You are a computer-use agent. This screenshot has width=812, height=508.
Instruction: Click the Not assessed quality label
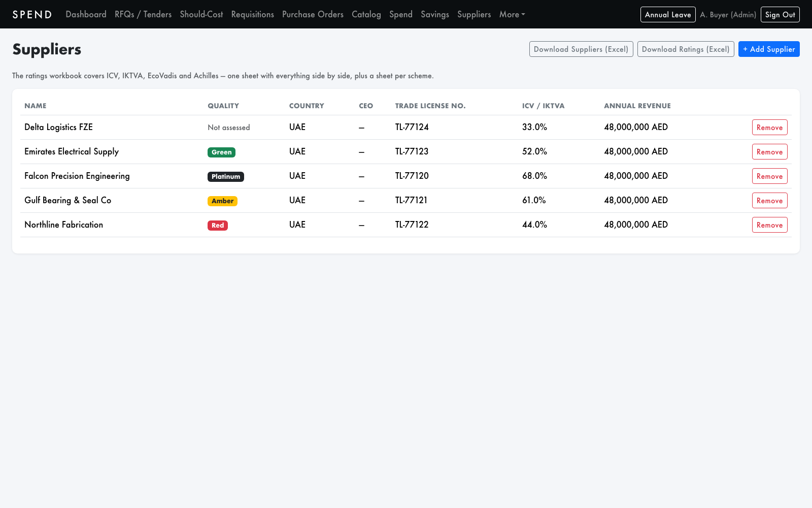click(x=229, y=128)
